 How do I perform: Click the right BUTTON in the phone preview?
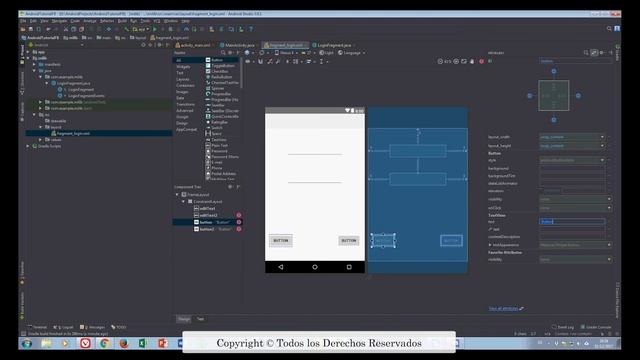coord(349,241)
